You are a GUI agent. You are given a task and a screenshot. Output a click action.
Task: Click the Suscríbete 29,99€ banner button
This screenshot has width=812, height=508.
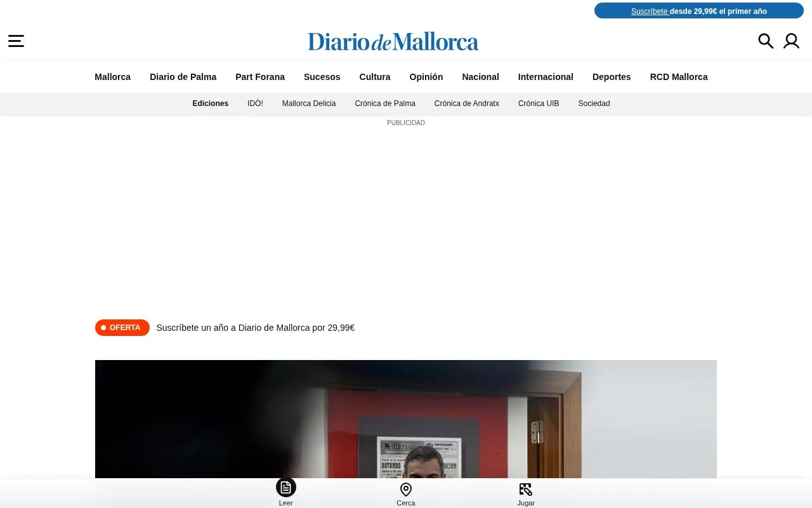click(699, 11)
